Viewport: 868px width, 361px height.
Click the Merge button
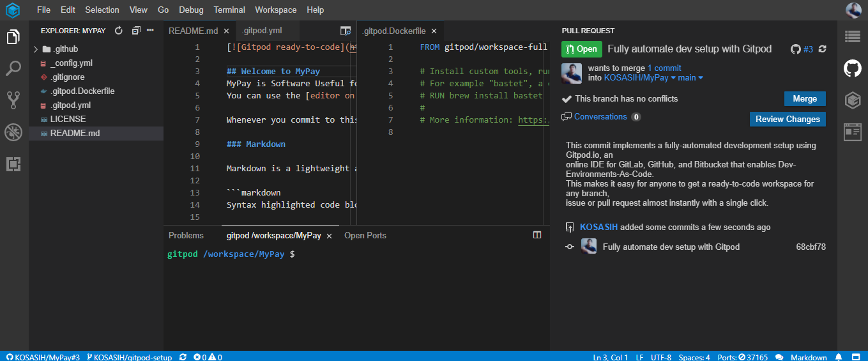point(805,98)
